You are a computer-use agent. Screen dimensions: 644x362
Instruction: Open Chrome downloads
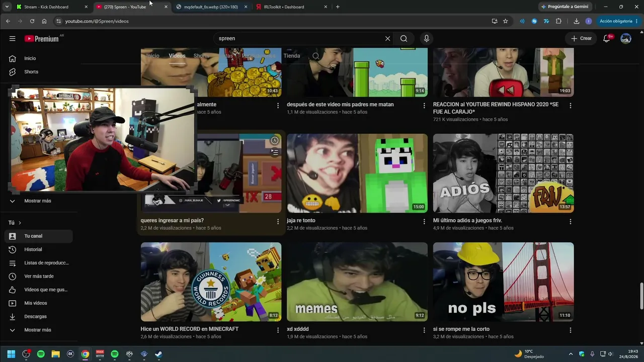577,21
